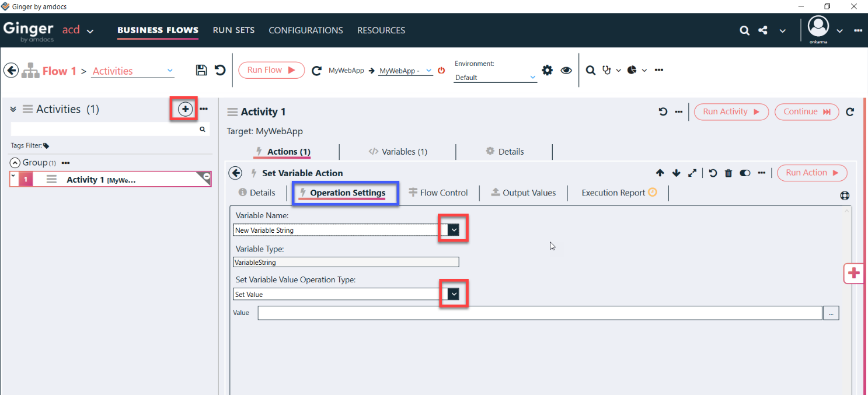
Task: Move the action down with down arrow
Action: pos(676,173)
